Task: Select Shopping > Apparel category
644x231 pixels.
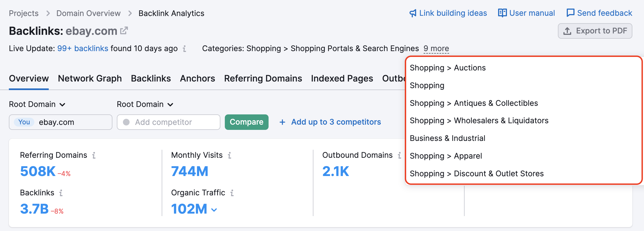Action: click(446, 156)
